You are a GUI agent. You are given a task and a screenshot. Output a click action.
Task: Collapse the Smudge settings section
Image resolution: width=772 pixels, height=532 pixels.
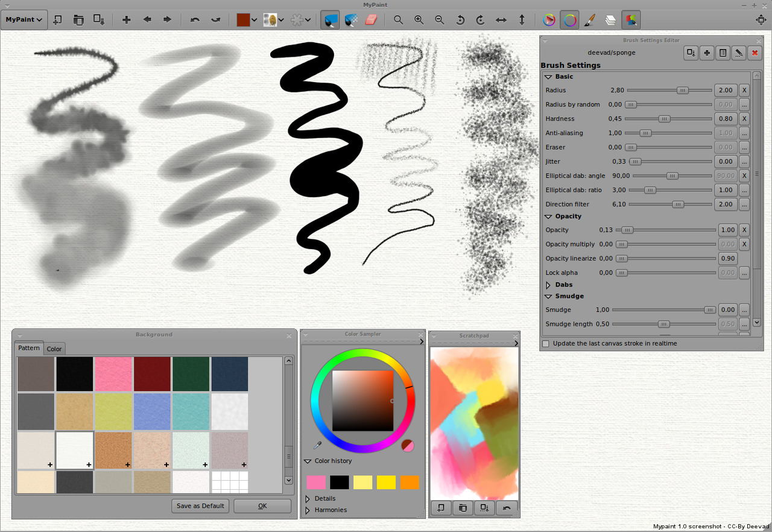pos(548,296)
